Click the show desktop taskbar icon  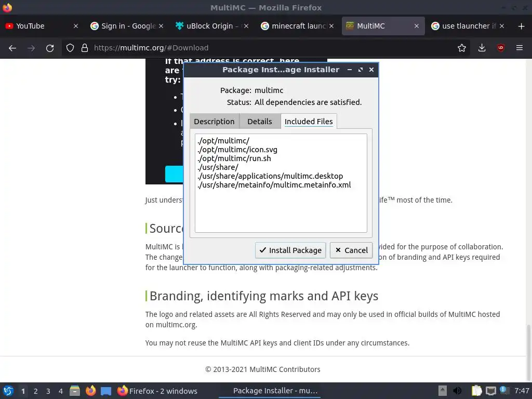[x=106, y=391]
